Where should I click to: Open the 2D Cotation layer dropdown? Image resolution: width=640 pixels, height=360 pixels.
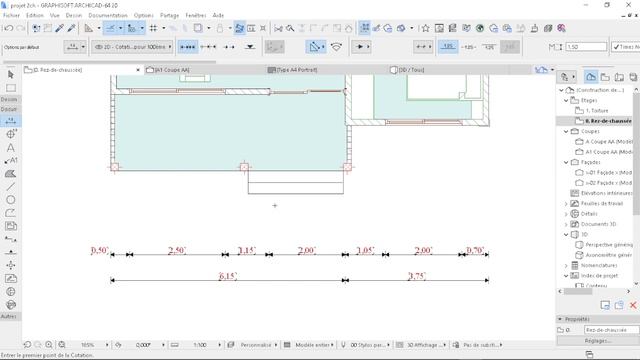(132, 47)
